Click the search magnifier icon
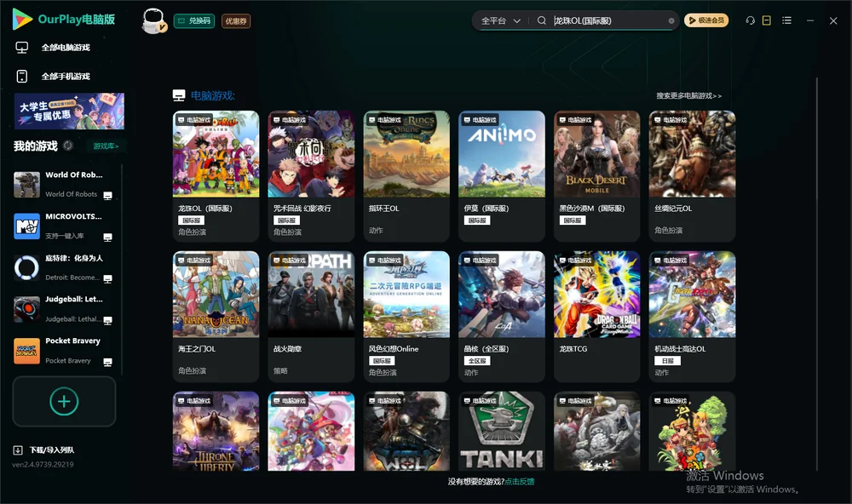The height and width of the screenshot is (504, 852). (x=541, y=20)
